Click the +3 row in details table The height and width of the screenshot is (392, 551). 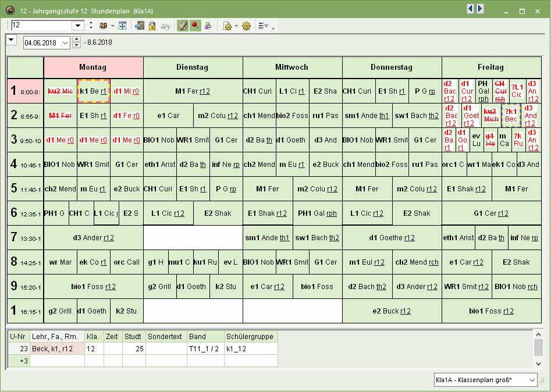point(143,361)
